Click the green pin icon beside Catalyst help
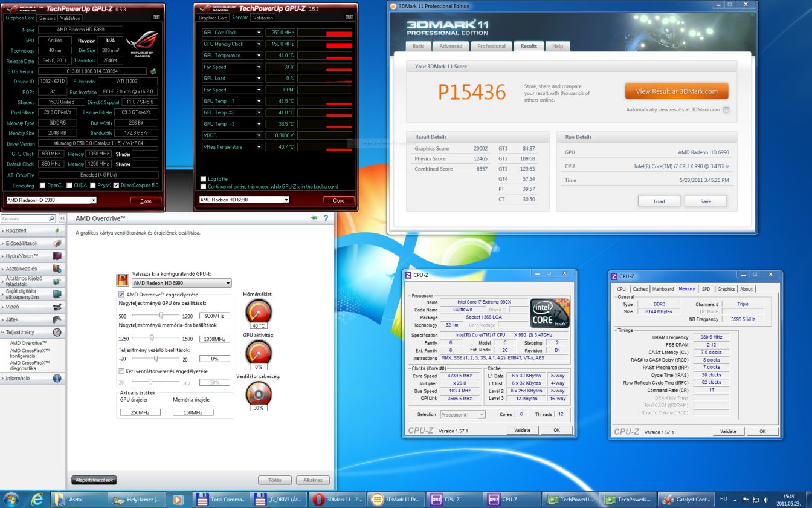 [314, 218]
